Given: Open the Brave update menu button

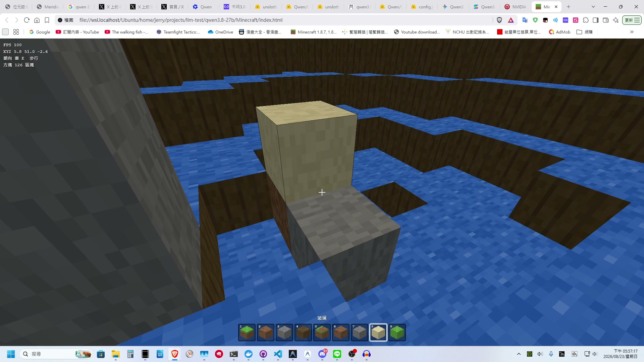Looking at the screenshot, I should pos(632,20).
